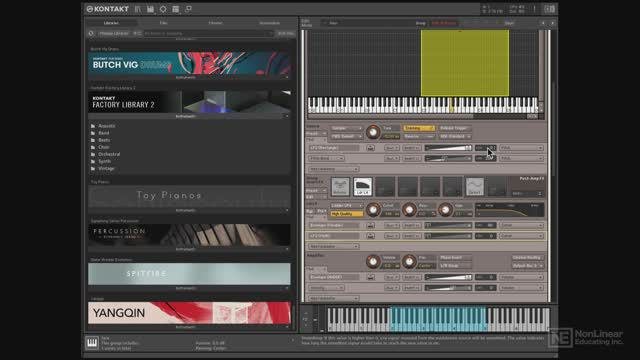
Task: Click the Amplifier Volume knob
Action: coord(373,261)
